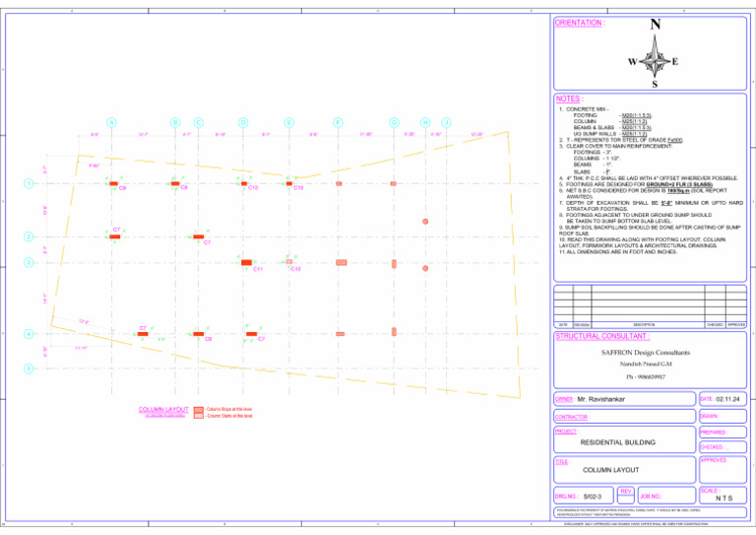Screen dimensions: 756x535
Task: Select the C11 column marker
Action: (x=246, y=262)
